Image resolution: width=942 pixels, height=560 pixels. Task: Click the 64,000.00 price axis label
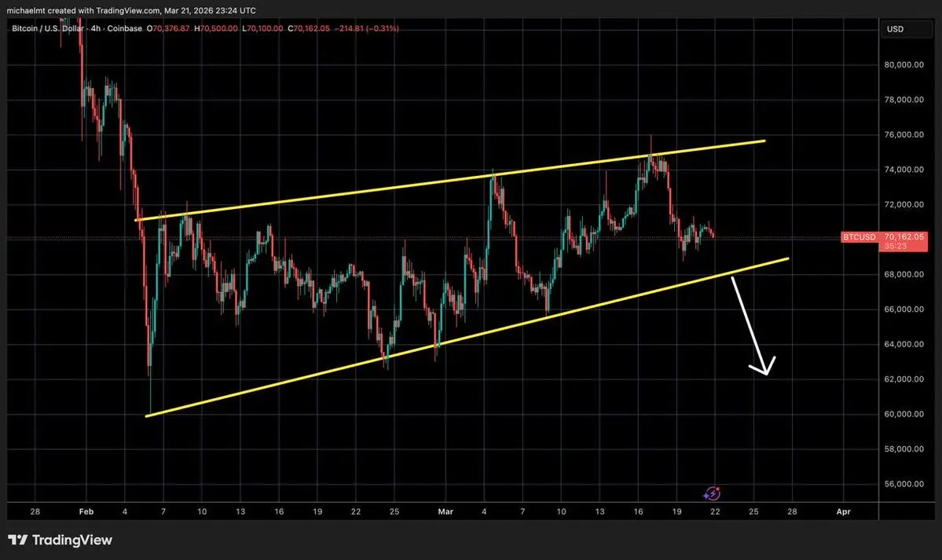click(x=904, y=344)
